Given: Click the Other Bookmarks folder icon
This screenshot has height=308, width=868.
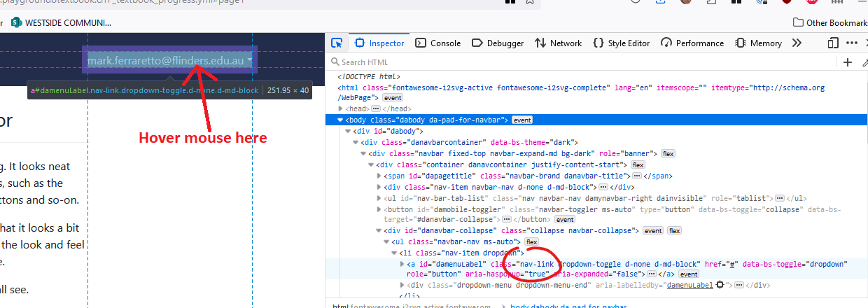Looking at the screenshot, I should point(798,22).
